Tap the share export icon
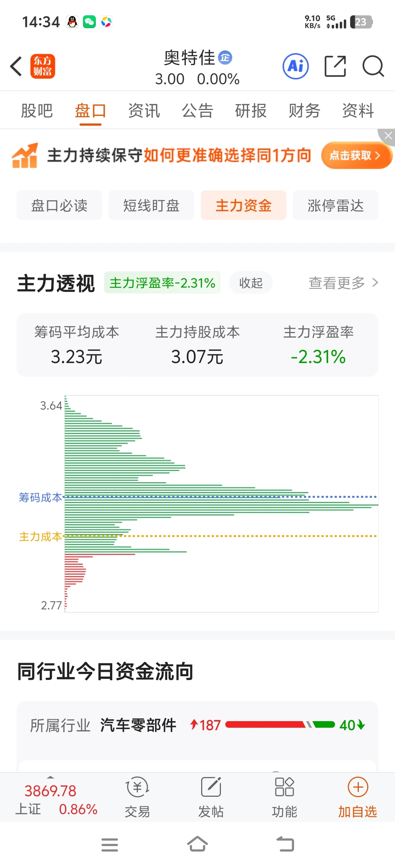395x868 pixels. pyautogui.click(x=335, y=66)
